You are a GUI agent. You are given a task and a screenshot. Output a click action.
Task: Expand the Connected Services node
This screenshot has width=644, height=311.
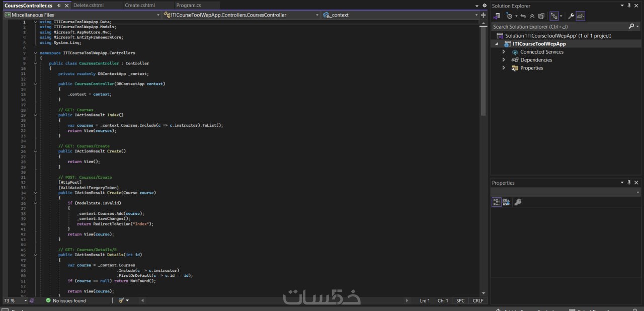point(504,52)
